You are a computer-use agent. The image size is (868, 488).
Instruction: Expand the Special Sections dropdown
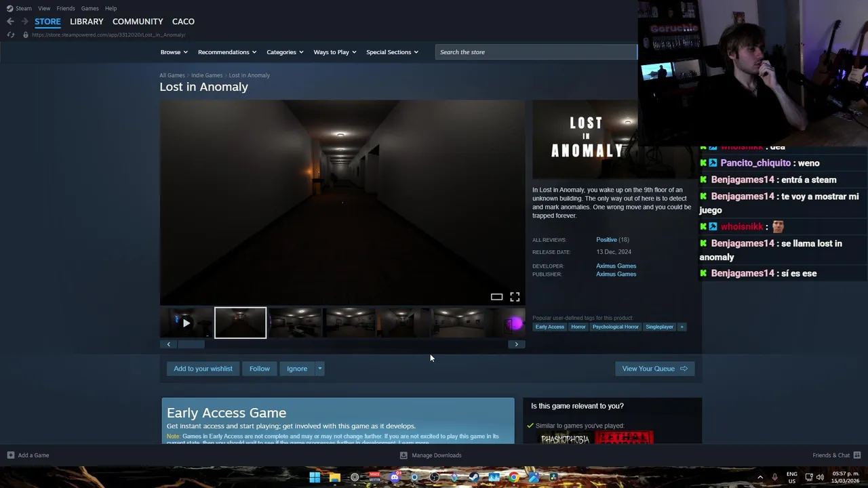point(392,52)
